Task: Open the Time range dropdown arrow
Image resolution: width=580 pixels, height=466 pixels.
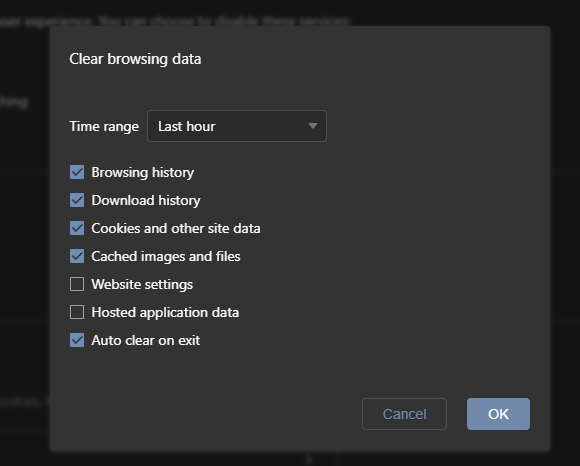Action: click(x=313, y=126)
